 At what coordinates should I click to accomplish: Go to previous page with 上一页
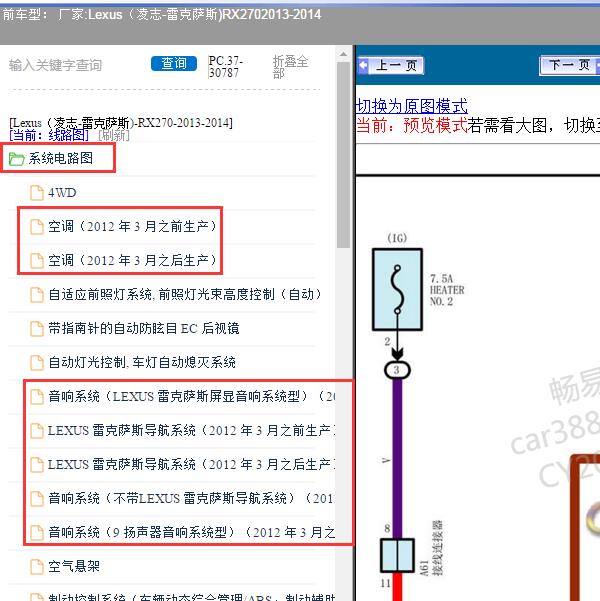tap(391, 65)
